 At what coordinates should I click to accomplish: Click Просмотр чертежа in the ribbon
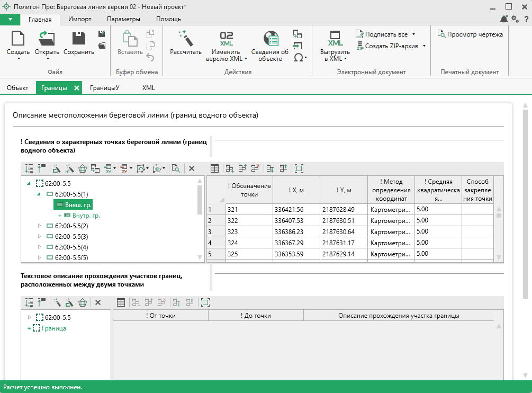pos(470,34)
